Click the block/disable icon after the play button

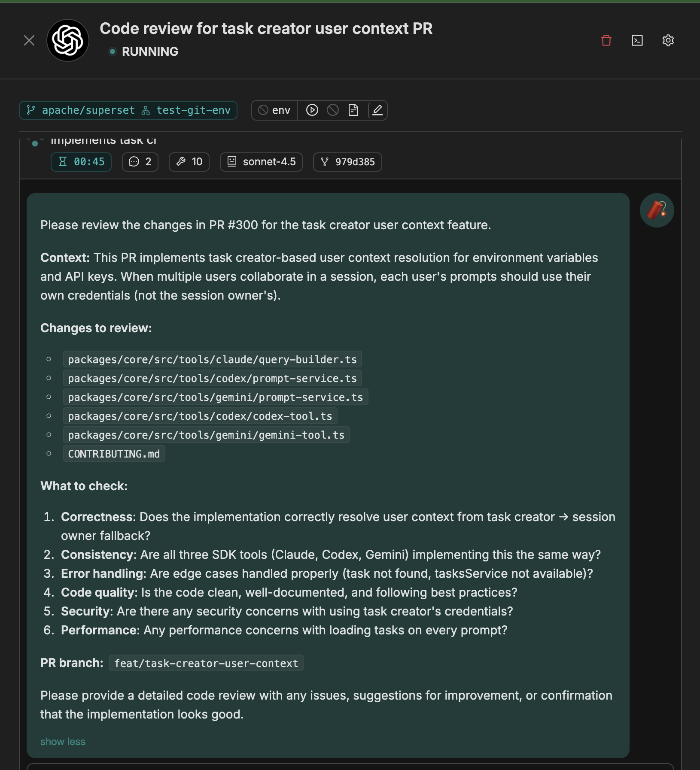tap(333, 110)
